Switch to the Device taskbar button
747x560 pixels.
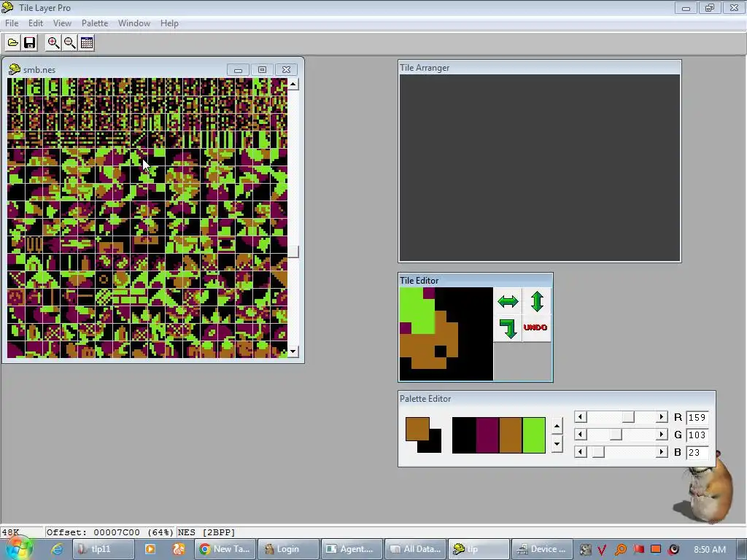point(541,549)
